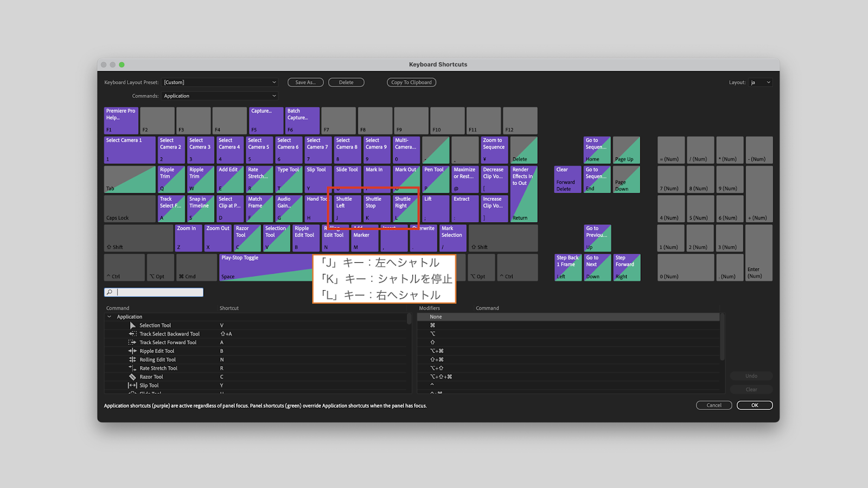This screenshot has width=868, height=488.
Task: Select the Match Frame F key
Action: tap(260, 209)
